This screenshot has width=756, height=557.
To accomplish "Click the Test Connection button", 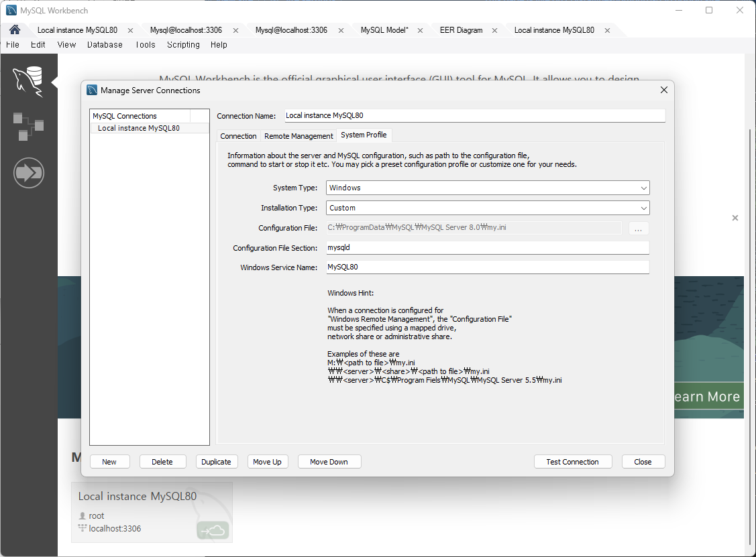I will [x=572, y=462].
